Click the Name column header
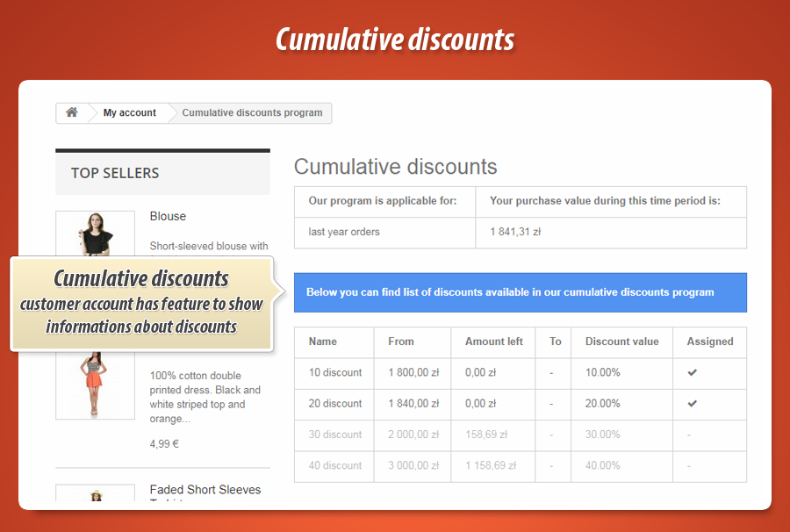 click(x=322, y=341)
